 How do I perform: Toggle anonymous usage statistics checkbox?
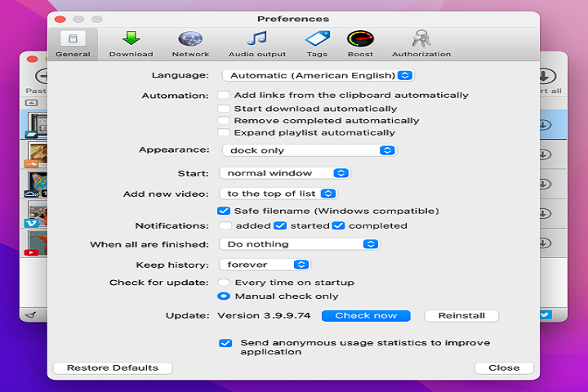point(225,343)
